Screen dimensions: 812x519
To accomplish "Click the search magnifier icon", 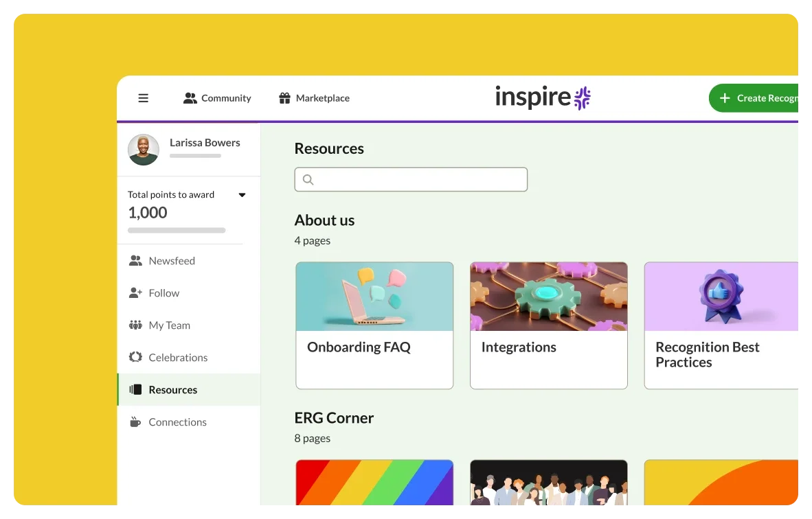I will [x=308, y=180].
